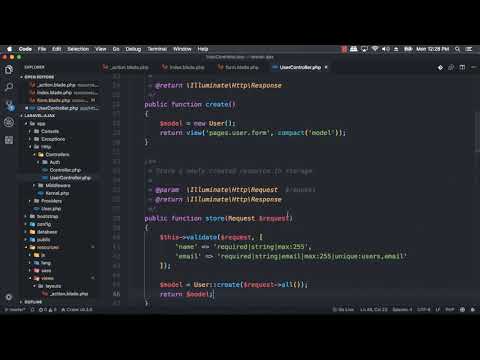Viewport: 480px width, 360px height.
Task: Click the clock in the menu bar
Action: 432,49
